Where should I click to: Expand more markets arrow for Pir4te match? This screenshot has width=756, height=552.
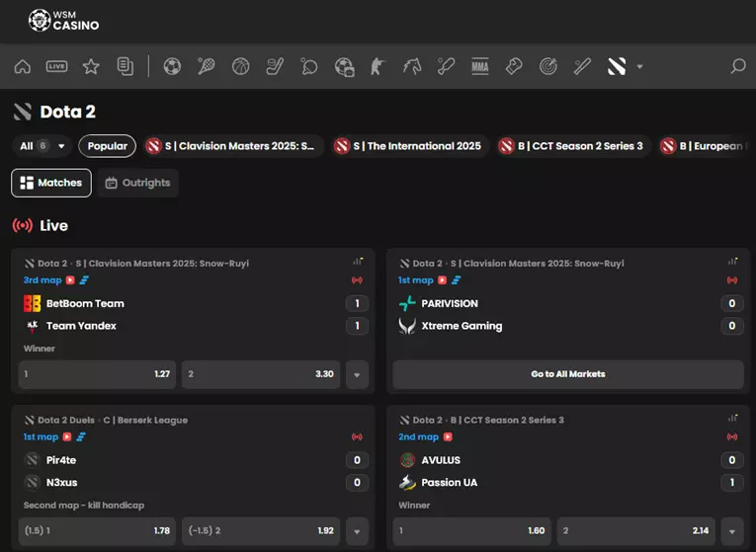tap(357, 531)
